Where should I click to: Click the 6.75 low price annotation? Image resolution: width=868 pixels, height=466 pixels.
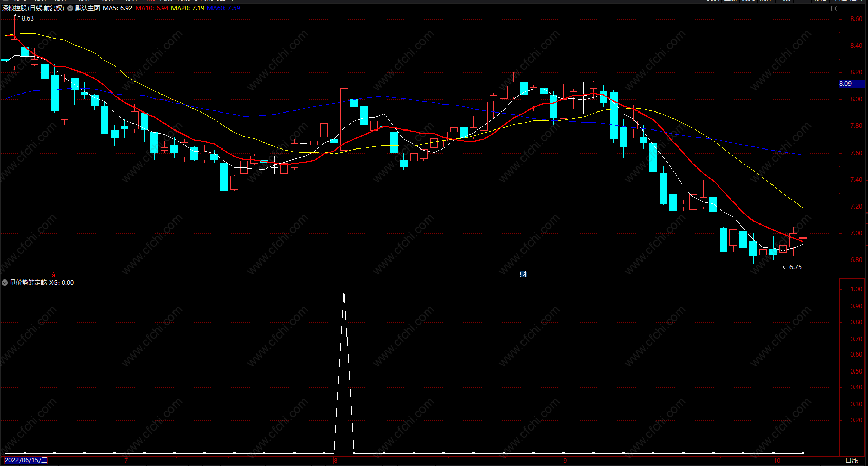tap(795, 267)
